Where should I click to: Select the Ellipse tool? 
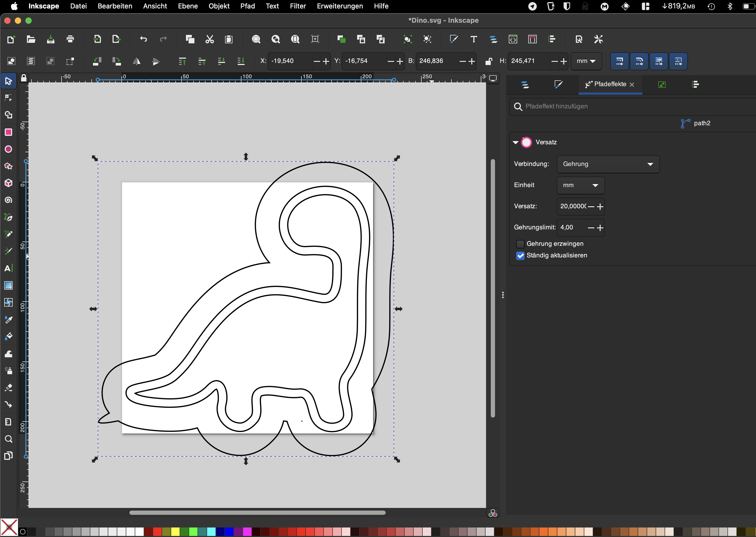pyautogui.click(x=9, y=149)
